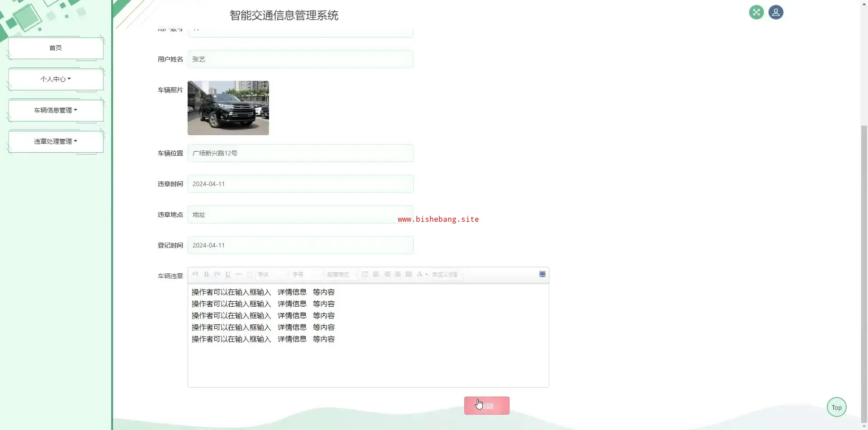Click the page vertical scrollbar thumb
This screenshot has width=868, height=430.
click(x=864, y=271)
